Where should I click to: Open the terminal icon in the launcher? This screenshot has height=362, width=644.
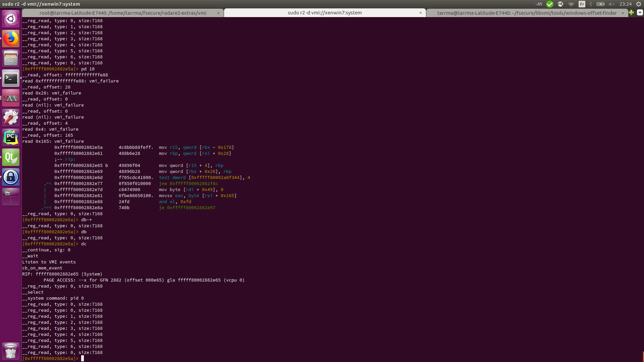[x=11, y=78]
